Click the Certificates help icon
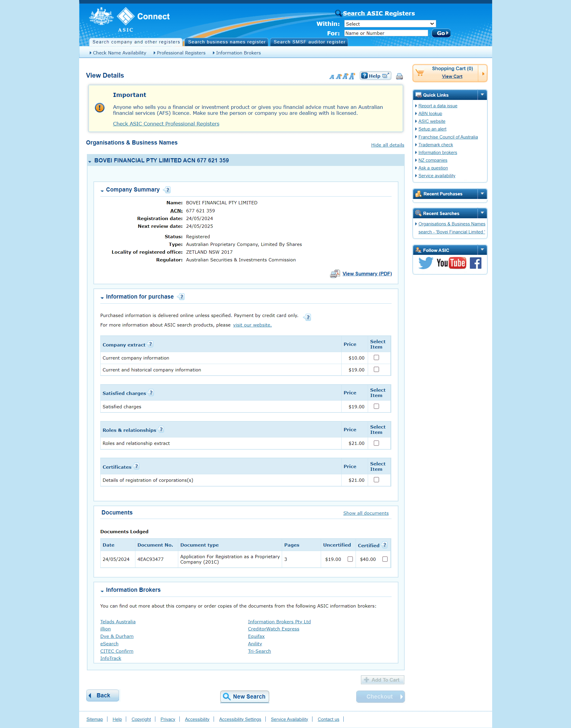This screenshot has width=571, height=728. [136, 466]
